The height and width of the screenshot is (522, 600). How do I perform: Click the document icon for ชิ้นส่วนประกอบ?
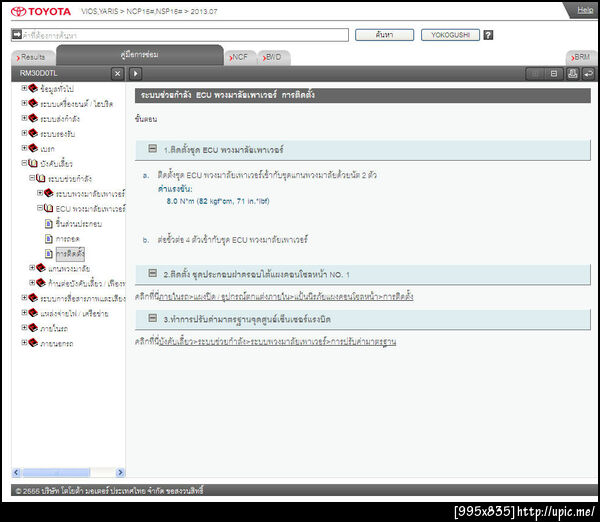click(x=49, y=223)
